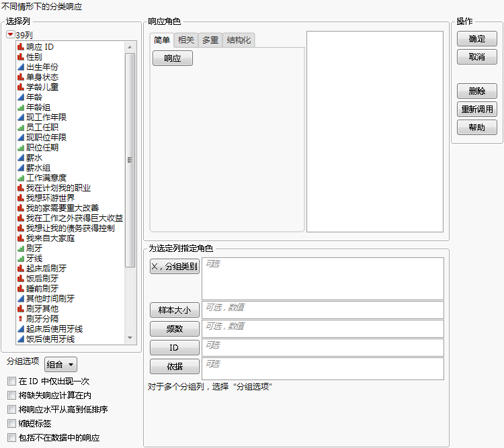504x448 pixels.
Task: Click the green ordinal icon beside 员工任职
Action: 21,128
